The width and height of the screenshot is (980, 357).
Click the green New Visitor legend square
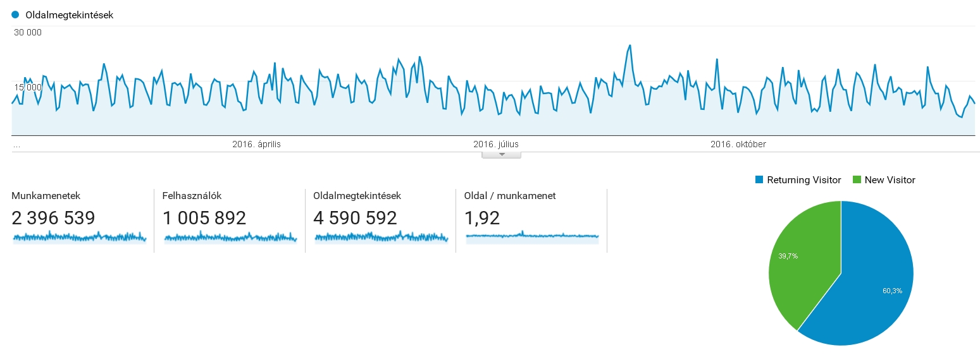857,180
